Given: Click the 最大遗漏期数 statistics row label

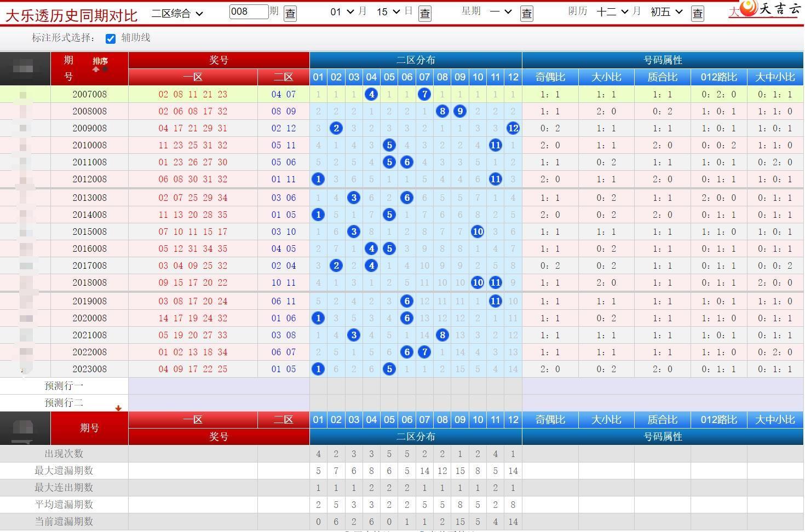Looking at the screenshot, I should coord(64,471).
